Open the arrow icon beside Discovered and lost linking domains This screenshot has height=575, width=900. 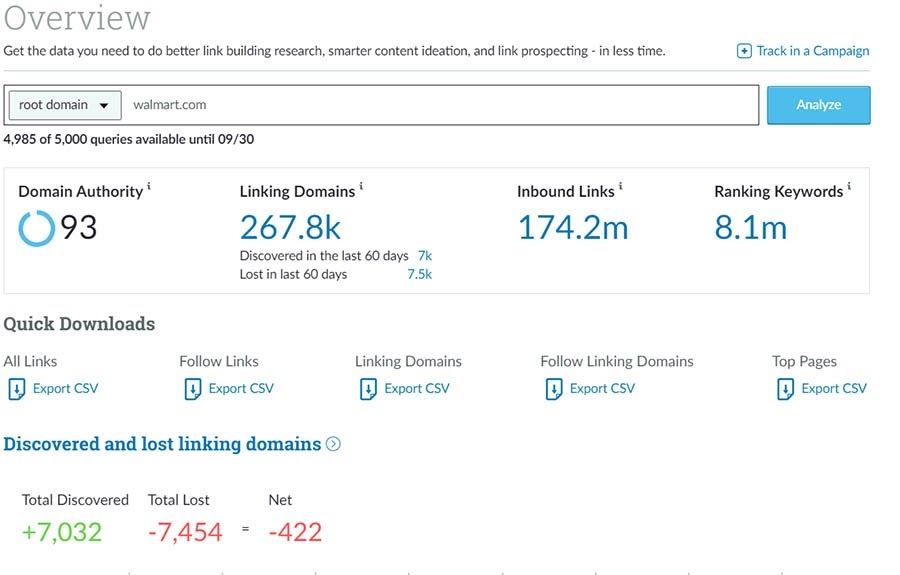click(x=333, y=444)
